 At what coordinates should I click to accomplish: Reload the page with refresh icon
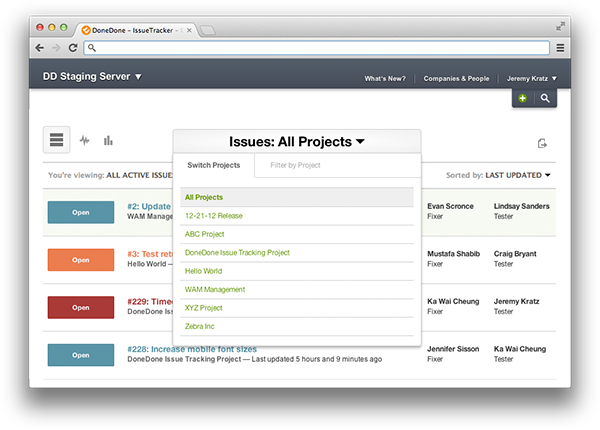73,48
